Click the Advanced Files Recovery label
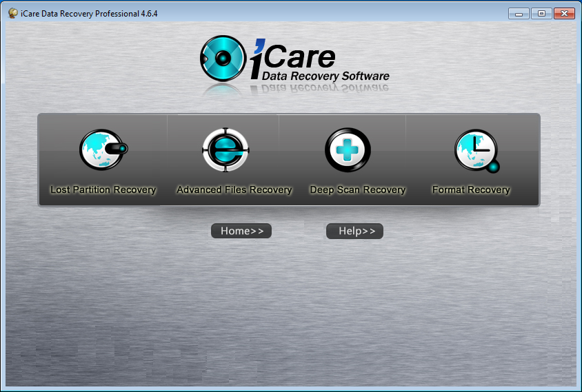Viewport: 582px width, 392px height. (234, 189)
